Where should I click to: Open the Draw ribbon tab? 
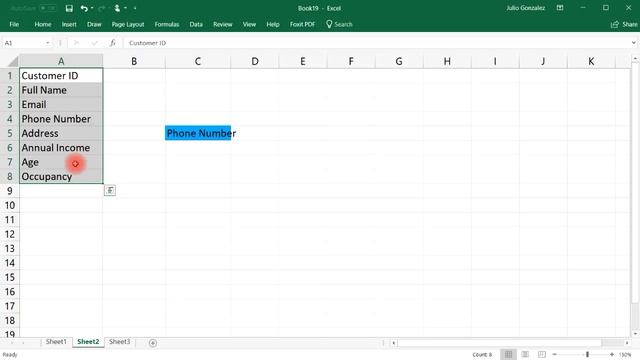tap(94, 24)
